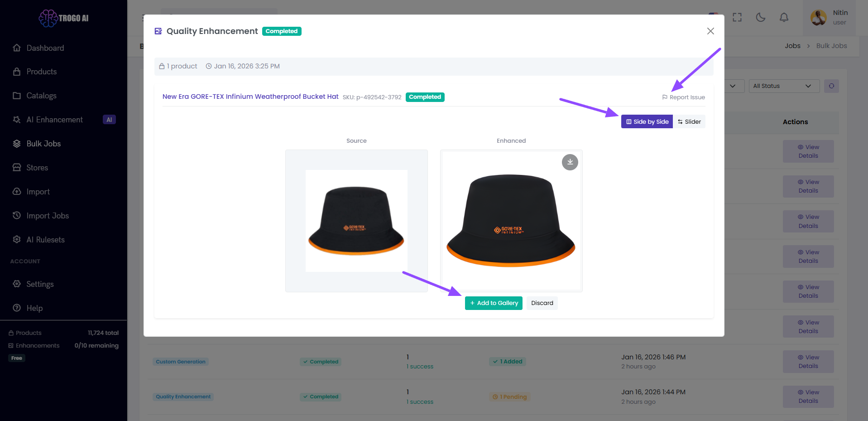Switch to Side by Side view
Screen dimensions: 868x421
tap(647, 121)
